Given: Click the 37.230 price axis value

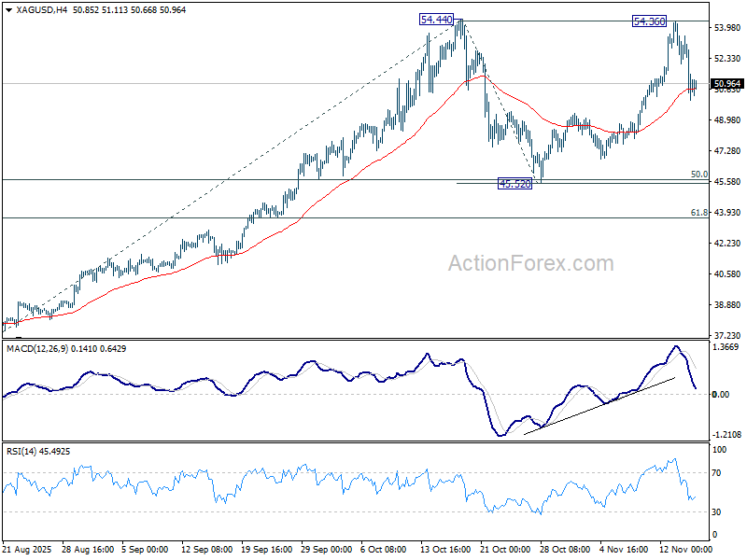Looking at the screenshot, I should click(726, 335).
